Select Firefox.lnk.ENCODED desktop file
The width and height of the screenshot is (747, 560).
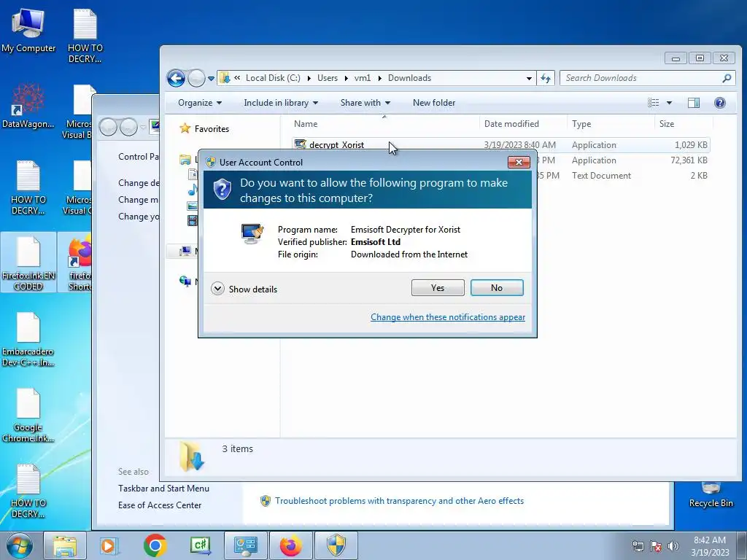coord(28,262)
